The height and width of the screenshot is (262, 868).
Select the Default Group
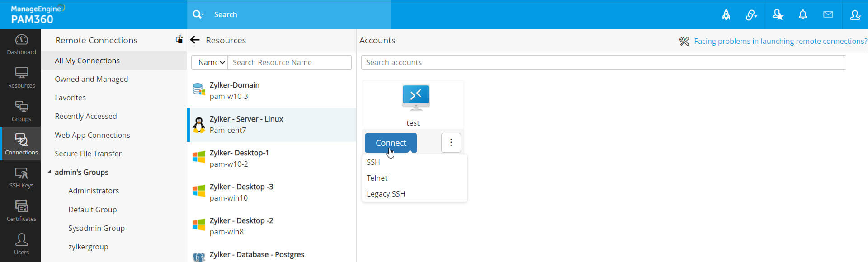[93, 210]
